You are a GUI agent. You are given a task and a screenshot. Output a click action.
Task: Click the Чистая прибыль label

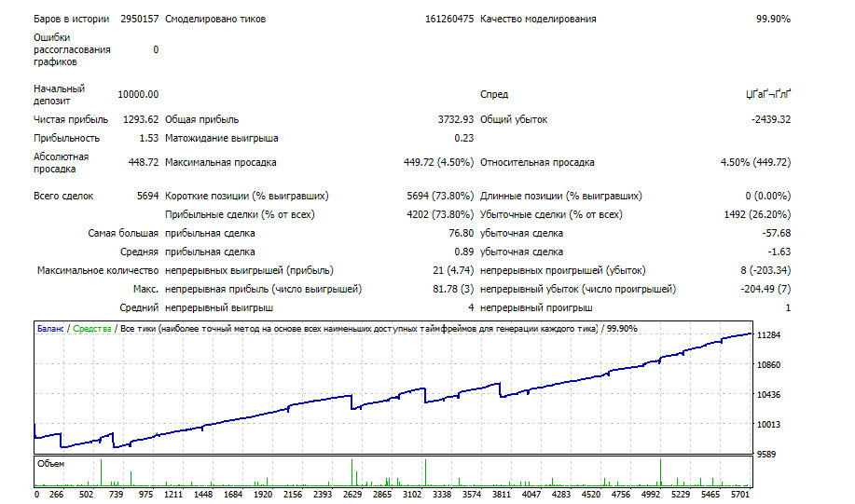tap(71, 119)
